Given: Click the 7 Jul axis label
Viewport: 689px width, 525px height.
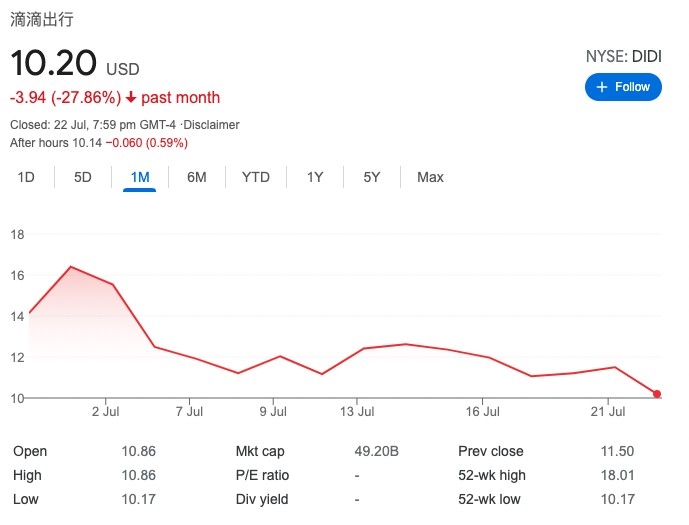Looking at the screenshot, I should 189,412.
